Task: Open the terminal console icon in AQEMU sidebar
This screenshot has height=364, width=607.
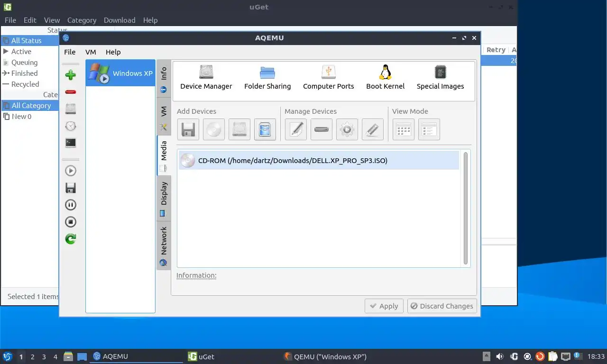Action: [x=71, y=143]
